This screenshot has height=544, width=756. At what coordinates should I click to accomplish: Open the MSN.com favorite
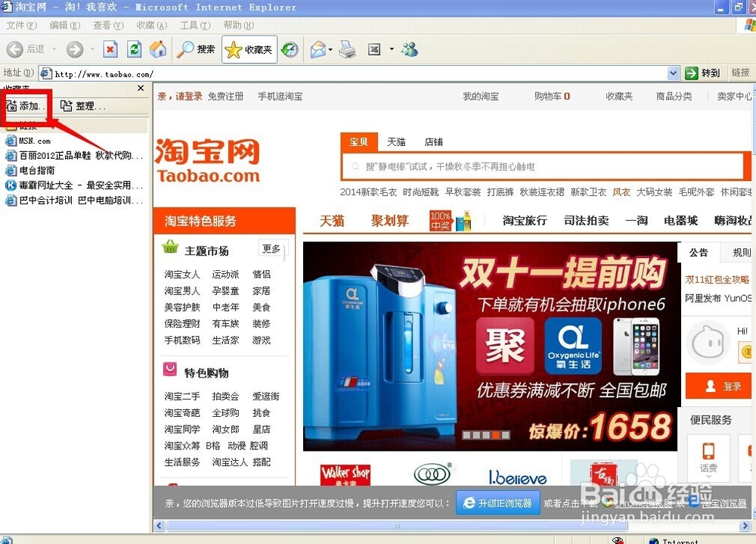coord(27,141)
